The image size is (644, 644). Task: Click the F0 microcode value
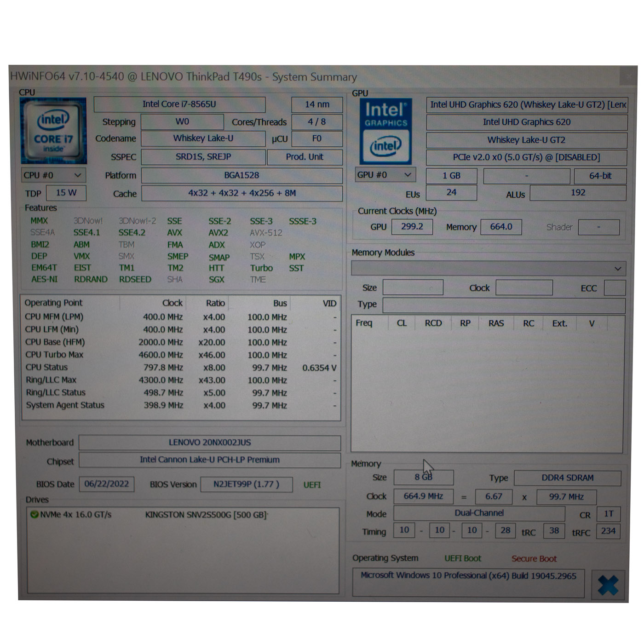(317, 138)
